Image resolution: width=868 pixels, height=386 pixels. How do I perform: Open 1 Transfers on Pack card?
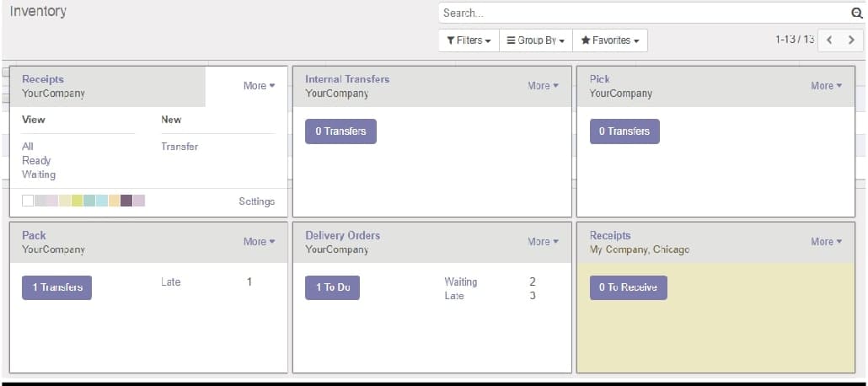point(57,287)
